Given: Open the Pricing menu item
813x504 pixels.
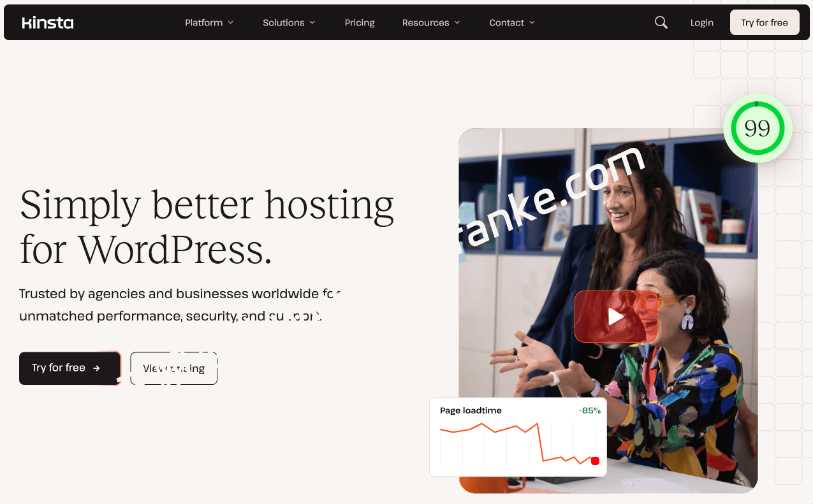Looking at the screenshot, I should 360,22.
